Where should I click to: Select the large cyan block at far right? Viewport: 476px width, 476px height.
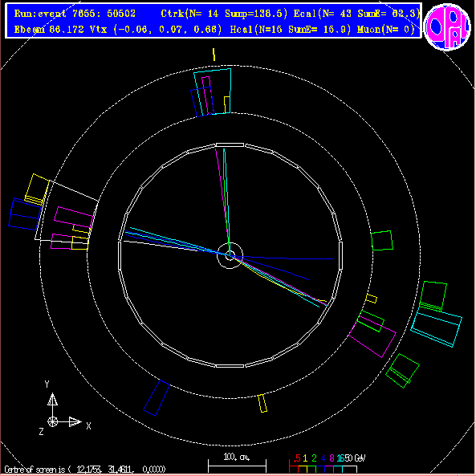coord(436,327)
